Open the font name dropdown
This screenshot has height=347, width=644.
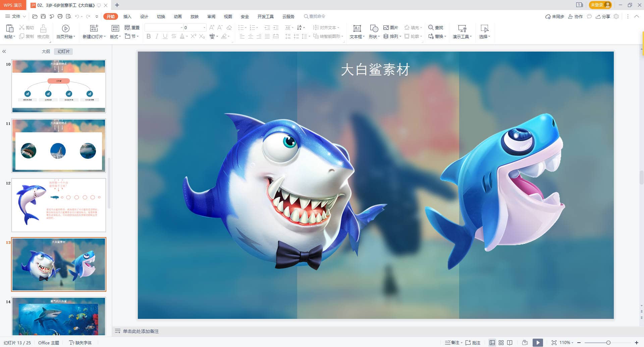pyautogui.click(x=181, y=27)
